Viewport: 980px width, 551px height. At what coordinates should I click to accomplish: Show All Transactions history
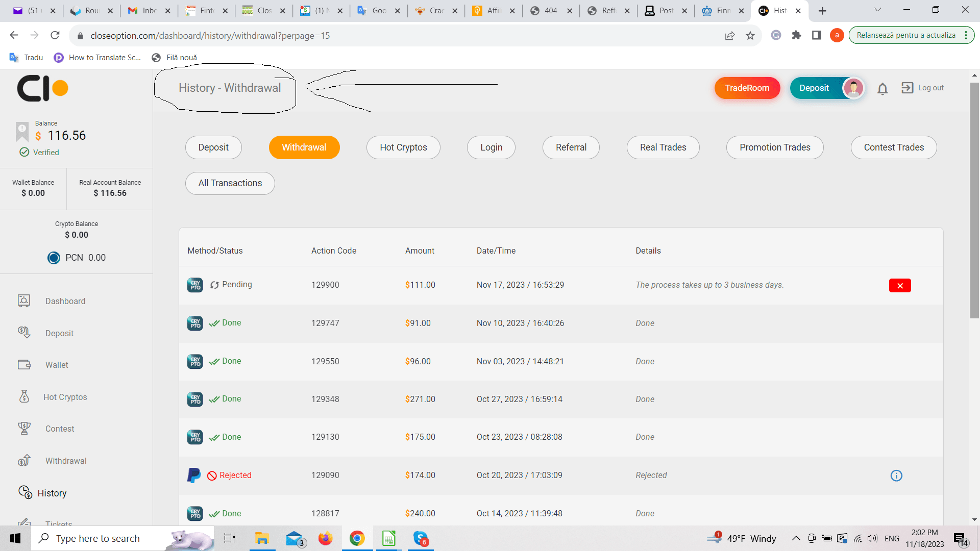click(230, 183)
